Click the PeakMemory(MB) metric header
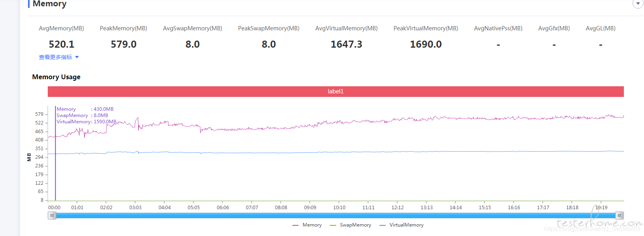The image size is (644, 236). click(x=124, y=28)
